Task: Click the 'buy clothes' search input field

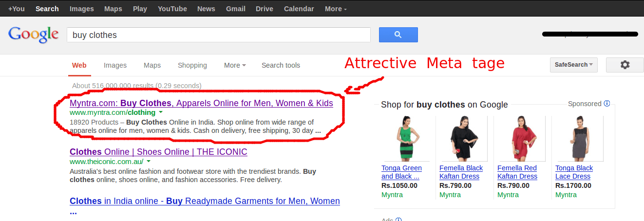Action: 219,35
